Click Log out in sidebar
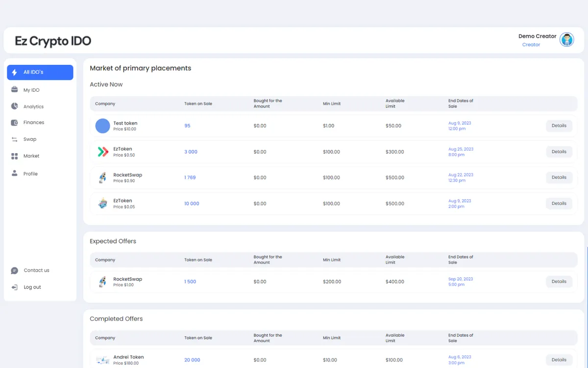This screenshot has width=588, height=368. (32, 287)
